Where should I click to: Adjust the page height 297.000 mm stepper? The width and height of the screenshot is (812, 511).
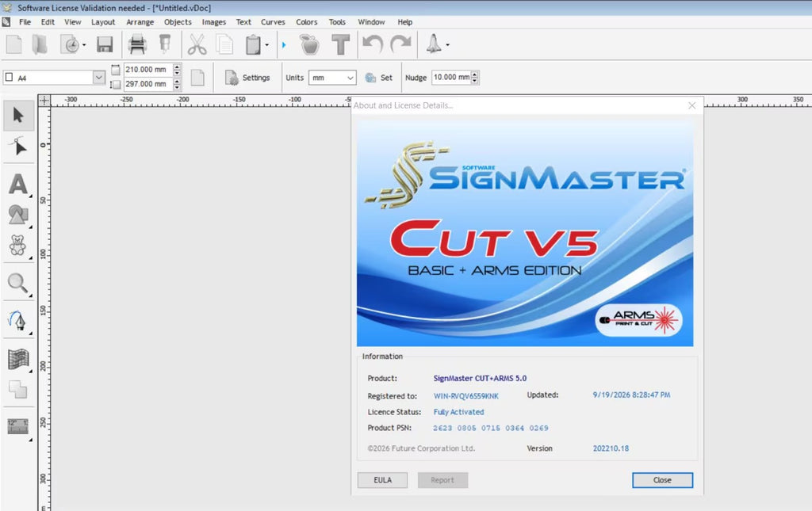[x=177, y=84]
